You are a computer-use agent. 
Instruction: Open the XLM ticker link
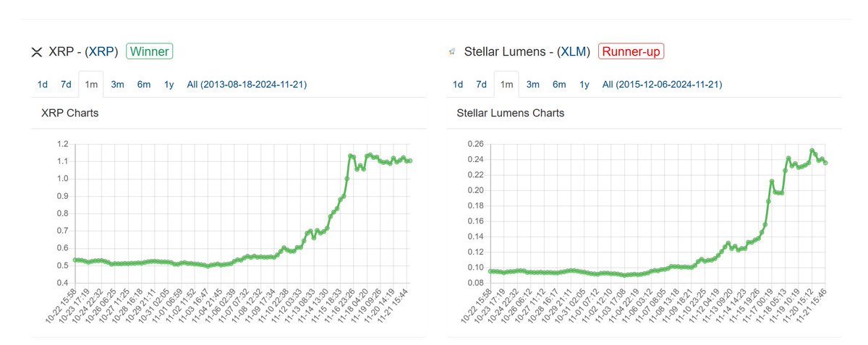point(573,52)
